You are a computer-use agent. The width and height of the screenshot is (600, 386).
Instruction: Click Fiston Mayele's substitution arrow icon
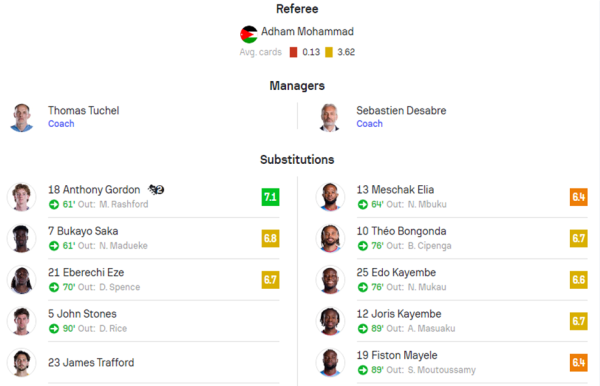[362, 370]
